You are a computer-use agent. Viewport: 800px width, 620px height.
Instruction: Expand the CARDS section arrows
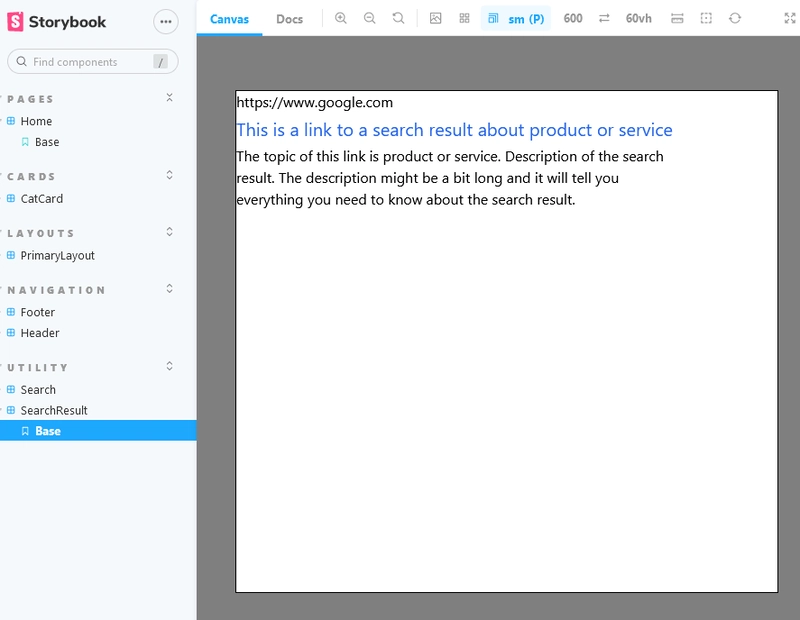[x=169, y=175]
